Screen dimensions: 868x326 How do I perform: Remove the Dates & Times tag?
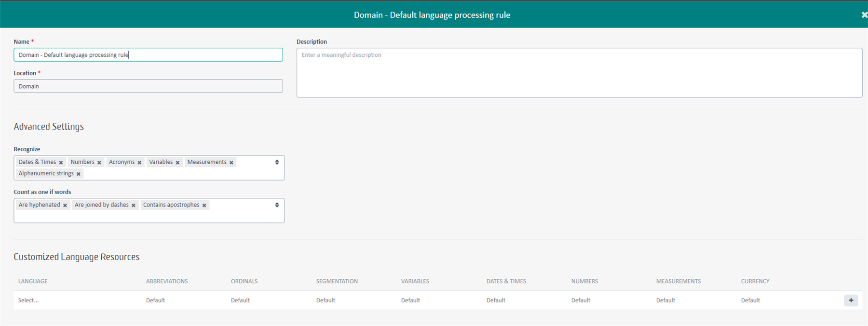(x=61, y=163)
